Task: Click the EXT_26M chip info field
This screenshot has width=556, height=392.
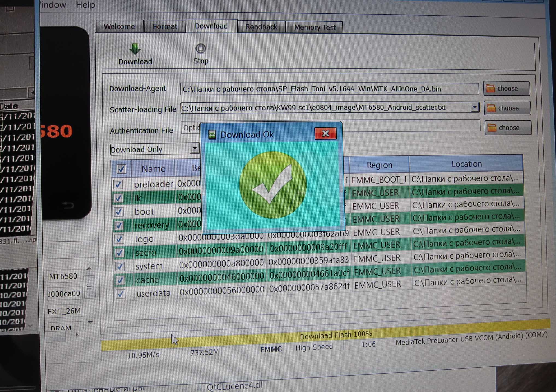Action: click(64, 311)
